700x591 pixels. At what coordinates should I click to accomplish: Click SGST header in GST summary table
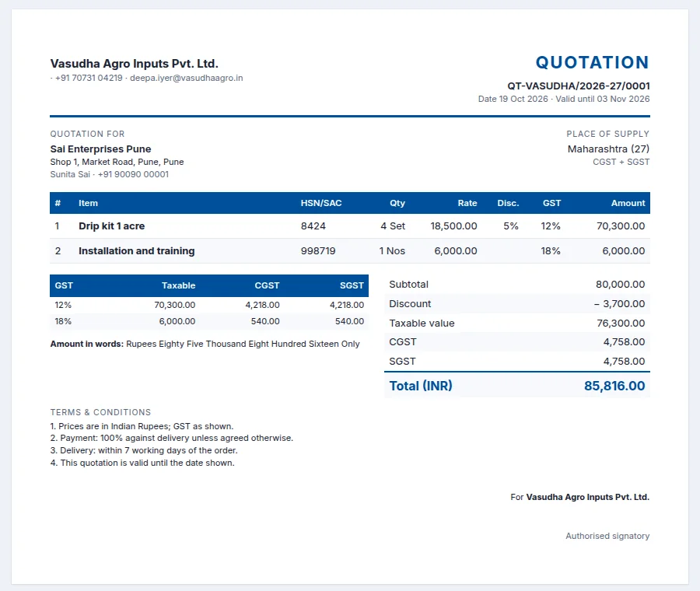[x=352, y=285]
